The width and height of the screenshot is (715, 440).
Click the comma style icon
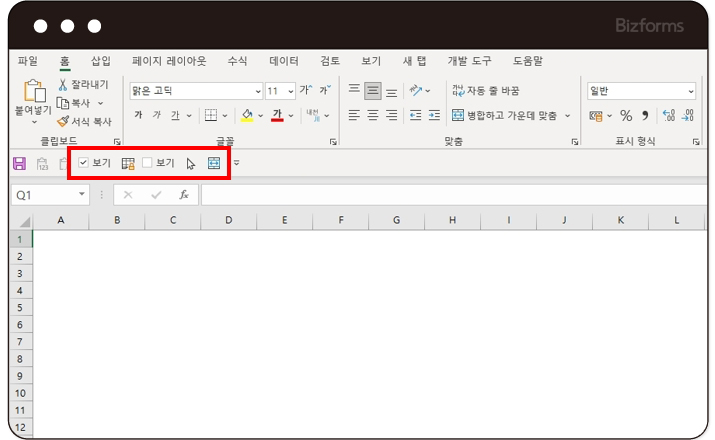pos(645,116)
